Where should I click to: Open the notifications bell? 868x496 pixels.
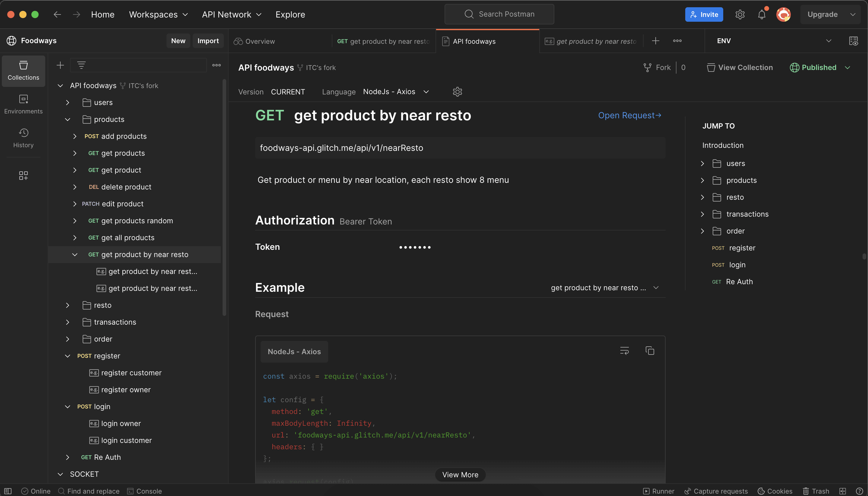click(762, 14)
